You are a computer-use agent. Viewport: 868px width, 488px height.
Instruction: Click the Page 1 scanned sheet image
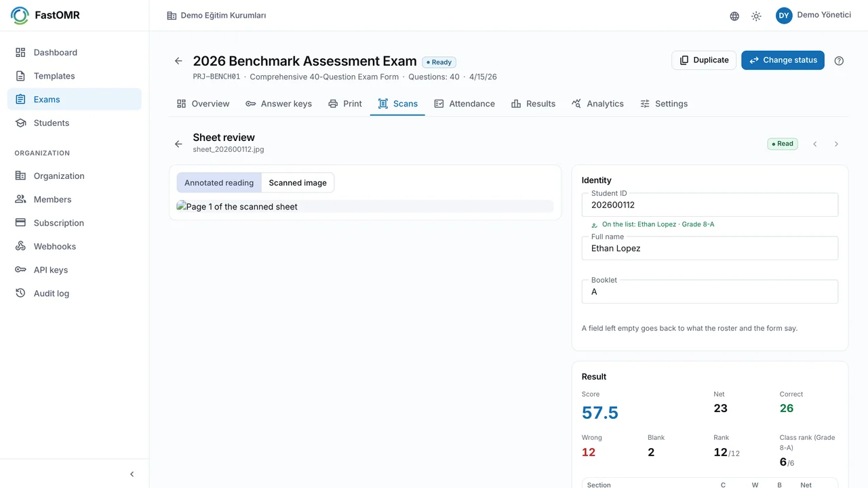click(365, 207)
